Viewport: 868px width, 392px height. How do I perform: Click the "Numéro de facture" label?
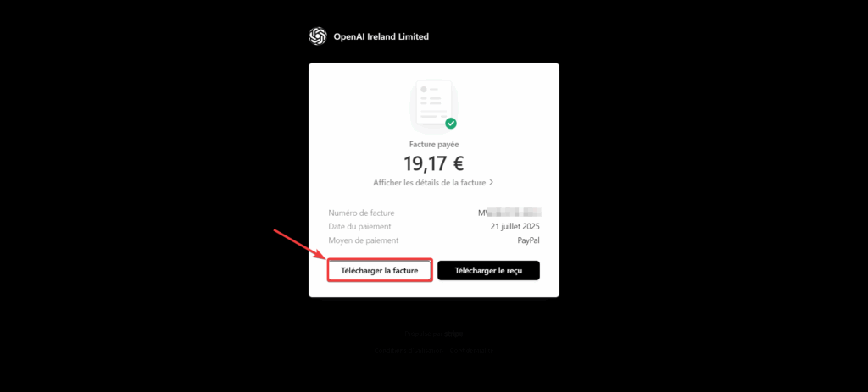pos(361,213)
